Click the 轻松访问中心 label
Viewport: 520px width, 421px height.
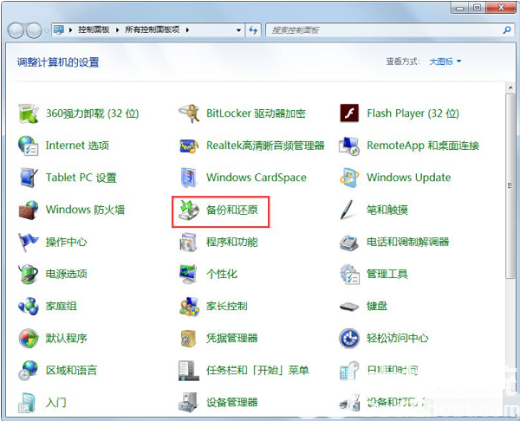[x=397, y=338]
